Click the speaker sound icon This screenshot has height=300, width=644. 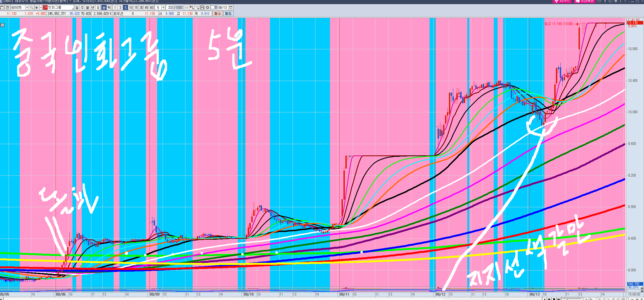37,7
